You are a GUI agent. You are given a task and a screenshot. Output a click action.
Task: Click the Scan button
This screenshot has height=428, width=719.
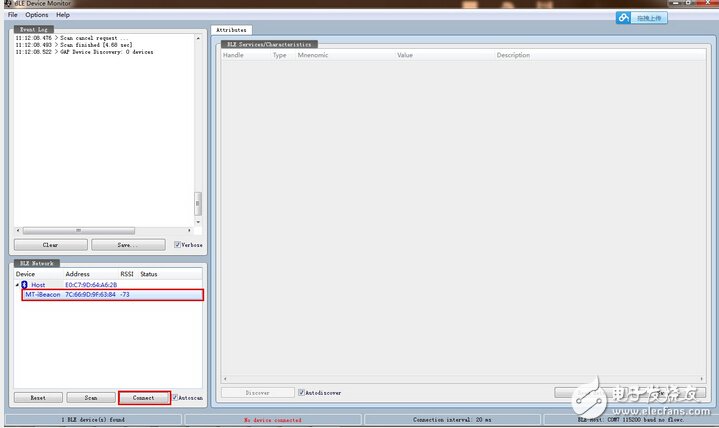point(91,397)
